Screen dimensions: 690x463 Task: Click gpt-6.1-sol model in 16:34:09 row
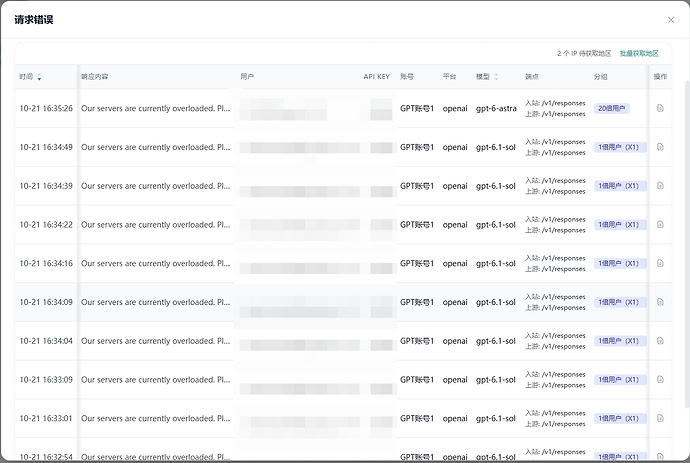point(495,302)
